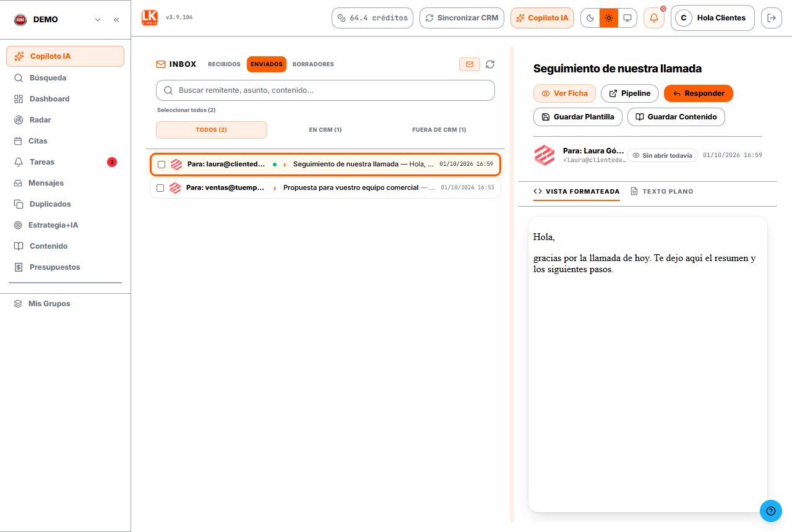Click the orange envelope button beside refresh
792x532 pixels.
(470, 64)
